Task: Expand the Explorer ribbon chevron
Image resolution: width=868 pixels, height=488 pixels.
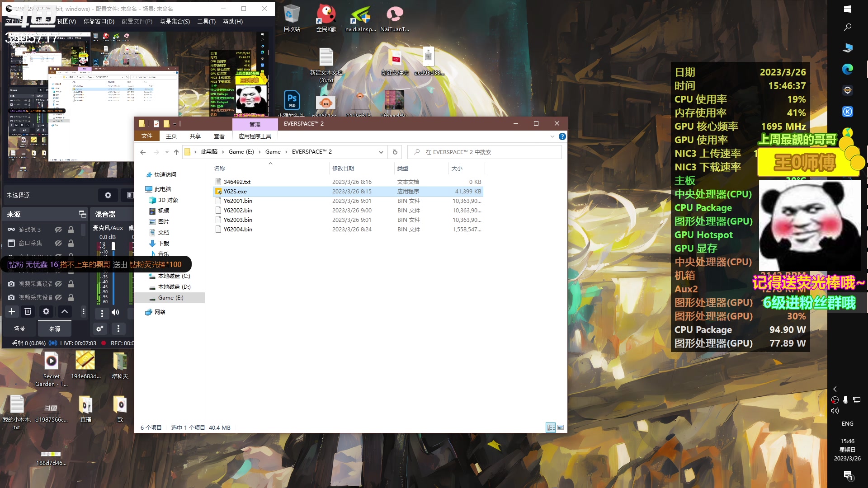Action: 552,136
